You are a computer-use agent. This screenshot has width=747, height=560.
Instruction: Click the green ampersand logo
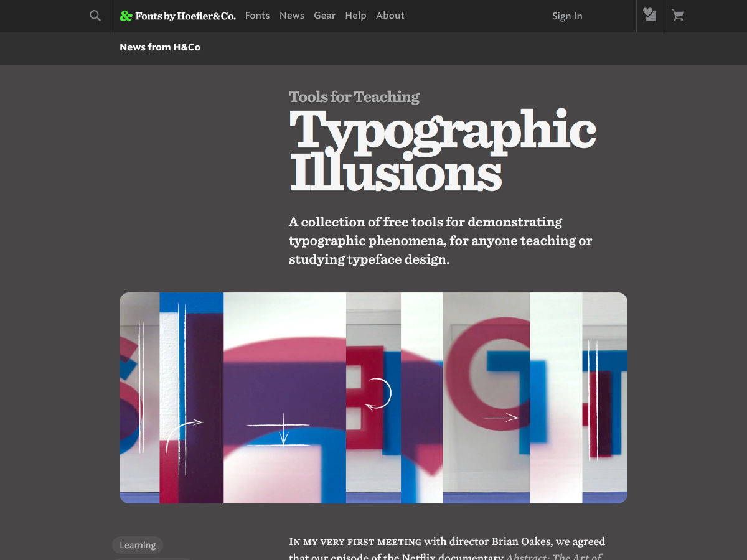click(126, 16)
